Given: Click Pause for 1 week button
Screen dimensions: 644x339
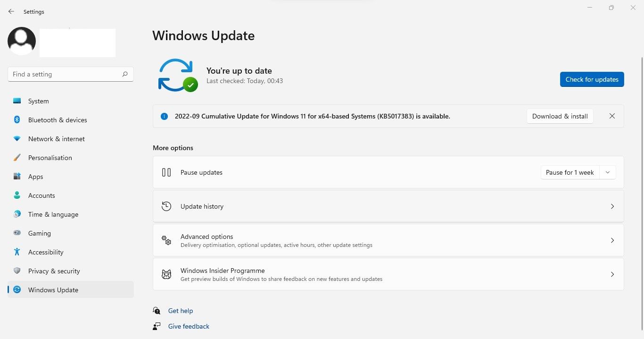Looking at the screenshot, I should coord(570,172).
